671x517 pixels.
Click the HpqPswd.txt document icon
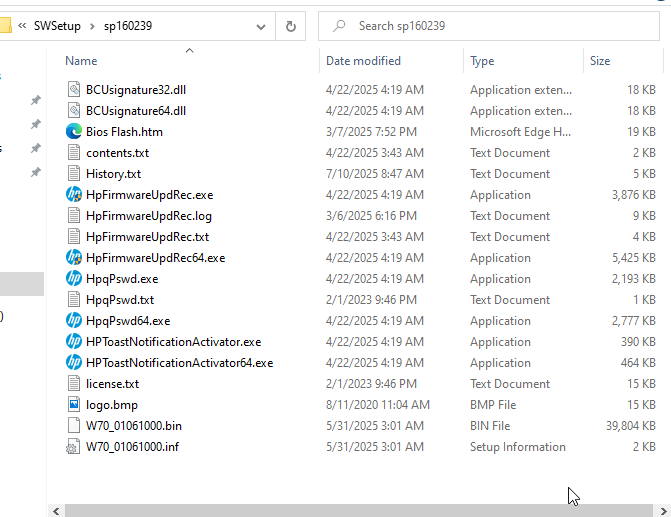coord(74,299)
